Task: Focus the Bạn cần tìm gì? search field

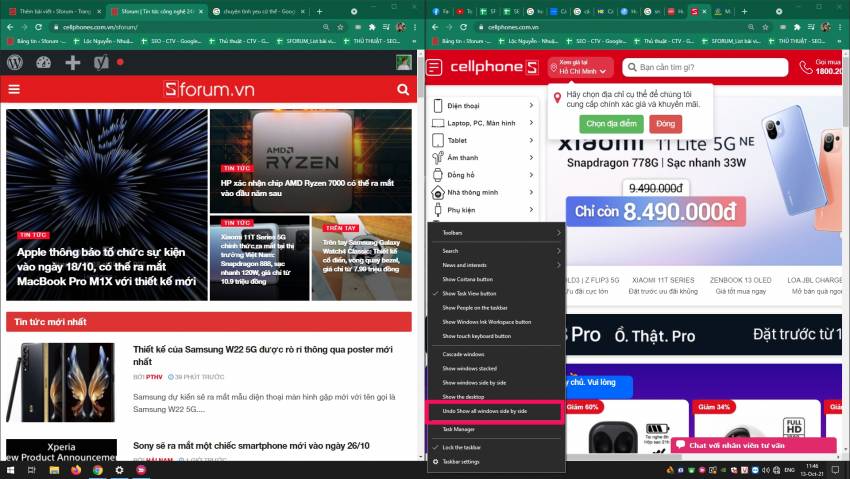Action: tap(705, 67)
